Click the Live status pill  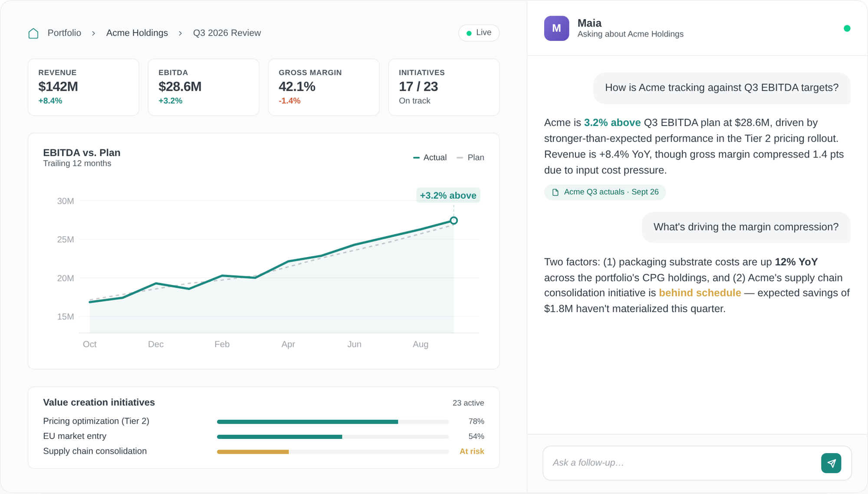(479, 33)
